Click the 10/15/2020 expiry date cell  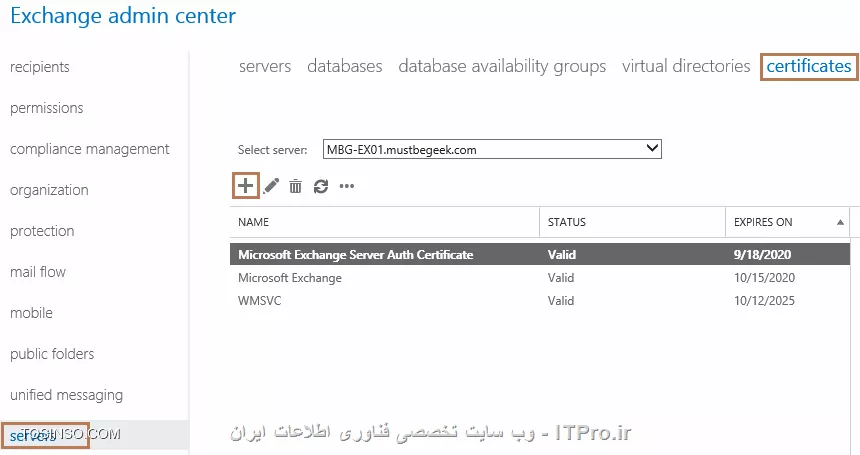(x=764, y=277)
